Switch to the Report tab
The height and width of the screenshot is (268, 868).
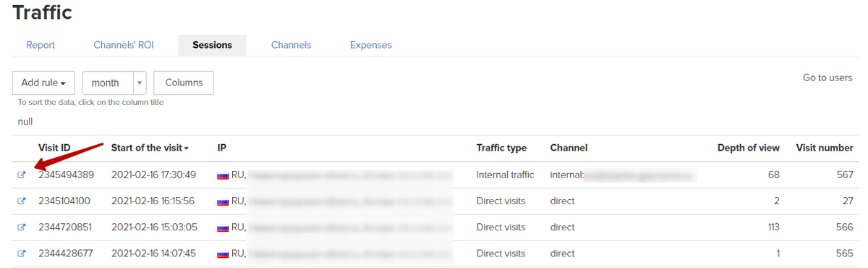[41, 45]
